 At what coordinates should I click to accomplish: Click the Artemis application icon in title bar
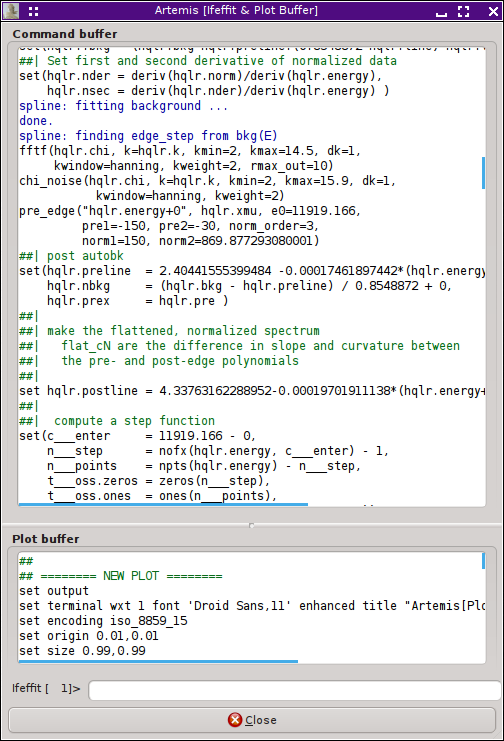coord(11,11)
